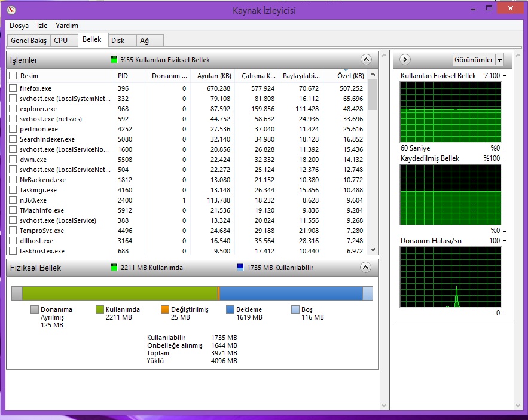Click the green physical memory usage indicator in İşlemler header
The width and height of the screenshot is (528, 420).
point(114,60)
